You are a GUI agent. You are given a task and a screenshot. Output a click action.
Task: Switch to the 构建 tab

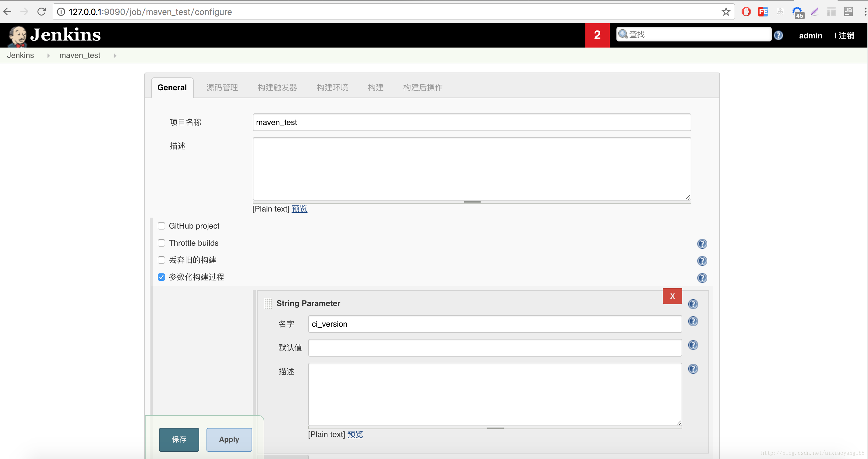(x=376, y=87)
